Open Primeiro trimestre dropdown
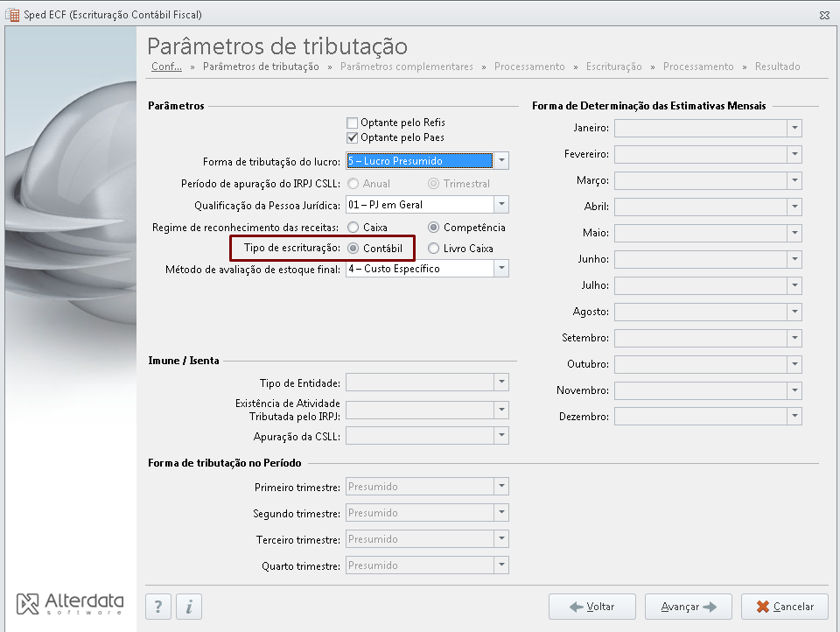Screen dimensions: 840x632 pos(501,486)
